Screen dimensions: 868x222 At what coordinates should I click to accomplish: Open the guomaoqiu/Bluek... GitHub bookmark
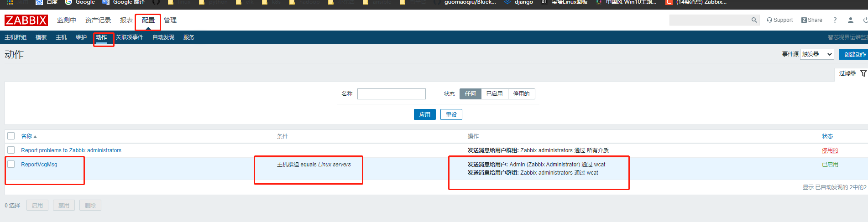tap(465, 2)
